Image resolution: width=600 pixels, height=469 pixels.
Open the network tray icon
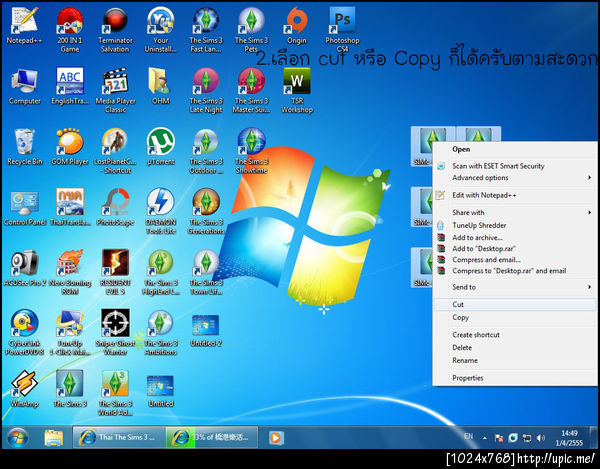point(527,438)
